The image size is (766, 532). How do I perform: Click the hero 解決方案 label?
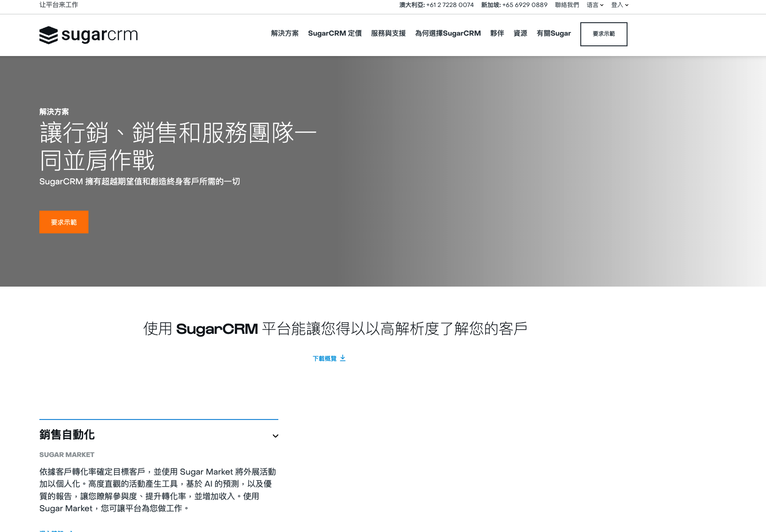point(54,112)
